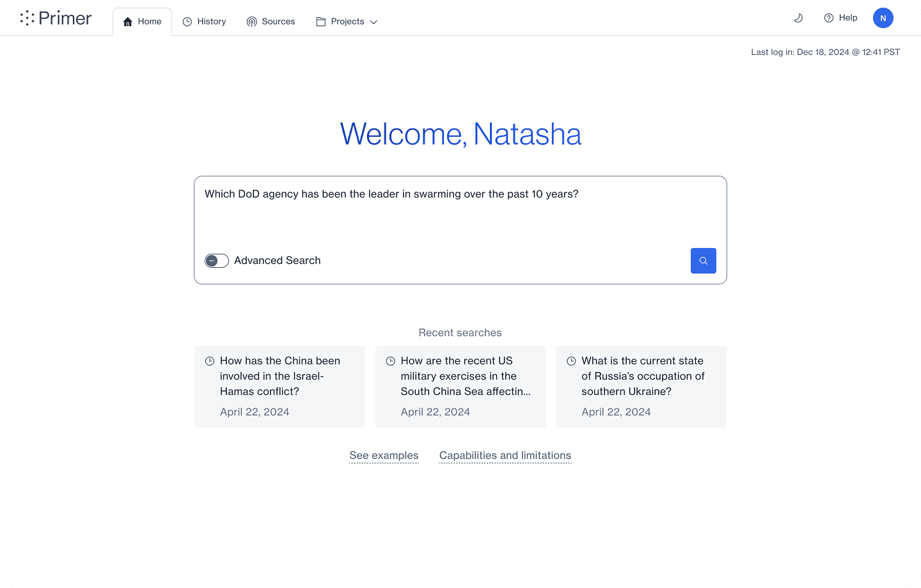The height and width of the screenshot is (588, 921).
Task: Open Help from the top bar
Action: tap(840, 18)
